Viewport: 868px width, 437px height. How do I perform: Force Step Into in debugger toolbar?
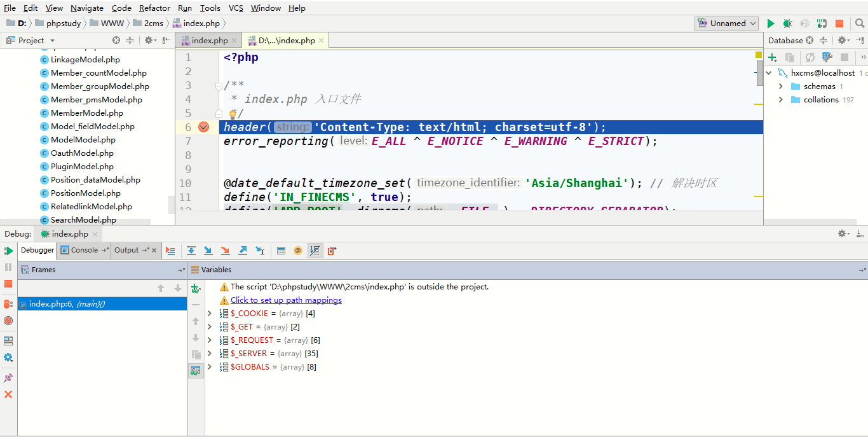pos(225,251)
